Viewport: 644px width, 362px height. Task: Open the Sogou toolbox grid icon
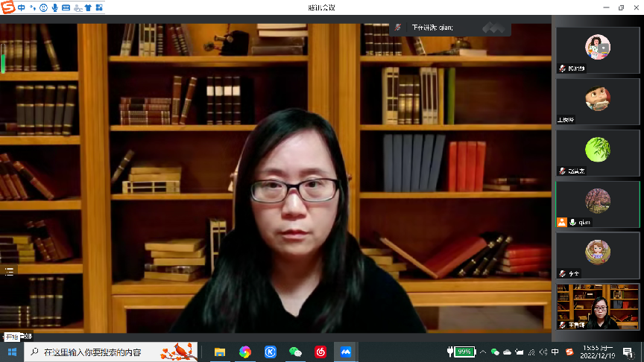[100, 8]
